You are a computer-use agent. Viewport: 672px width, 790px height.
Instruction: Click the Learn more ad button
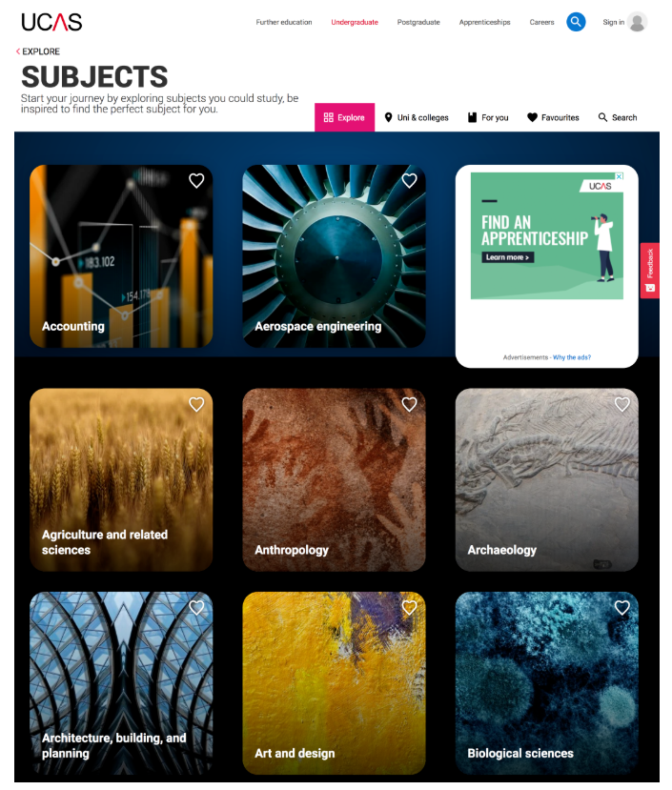(508, 257)
